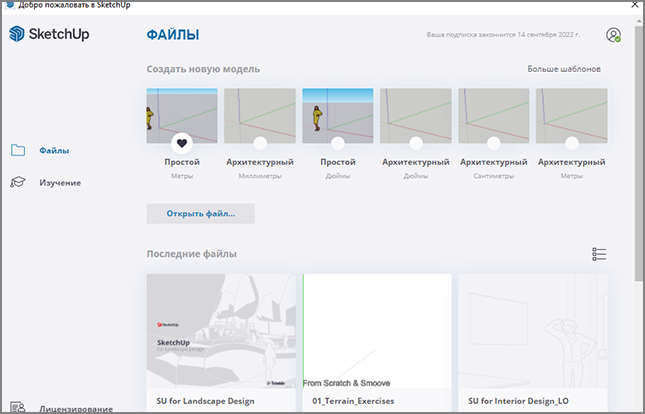The image size is (645, 414).
Task: Choose the Архитектурный Дюймы template thumbnail
Action: click(416, 116)
